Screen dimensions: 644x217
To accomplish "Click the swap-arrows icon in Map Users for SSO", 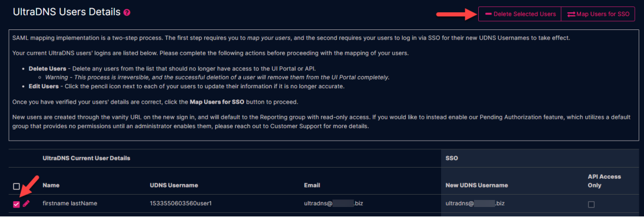I will [x=571, y=14].
